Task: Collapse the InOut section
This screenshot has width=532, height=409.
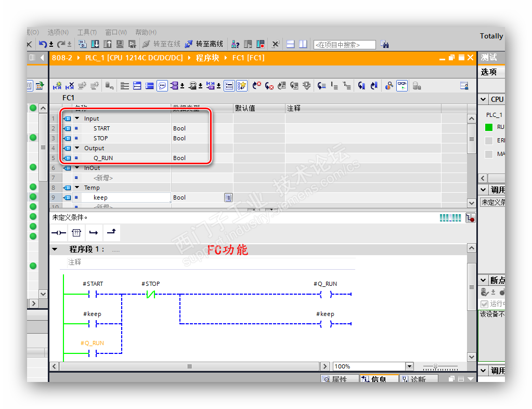Action: click(x=77, y=167)
